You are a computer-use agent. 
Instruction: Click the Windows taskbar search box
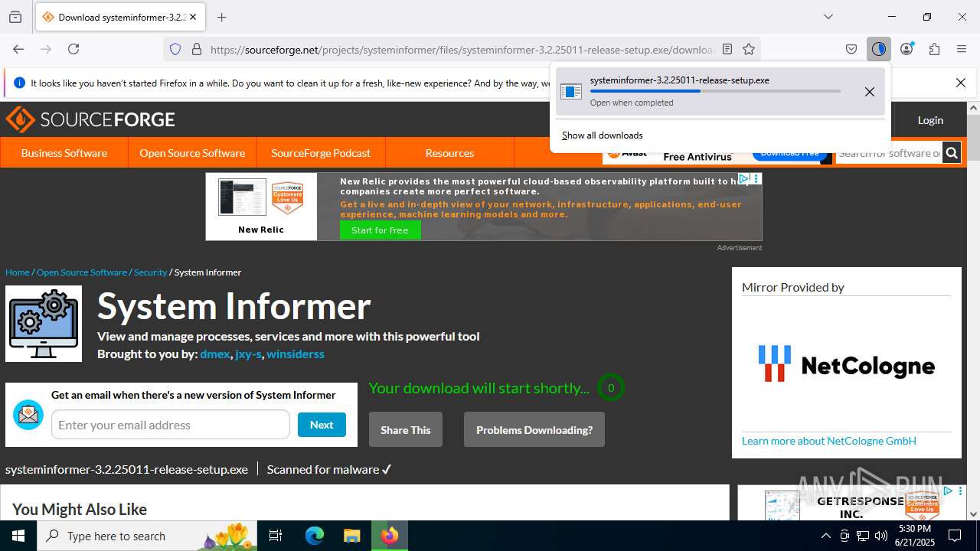click(x=149, y=536)
